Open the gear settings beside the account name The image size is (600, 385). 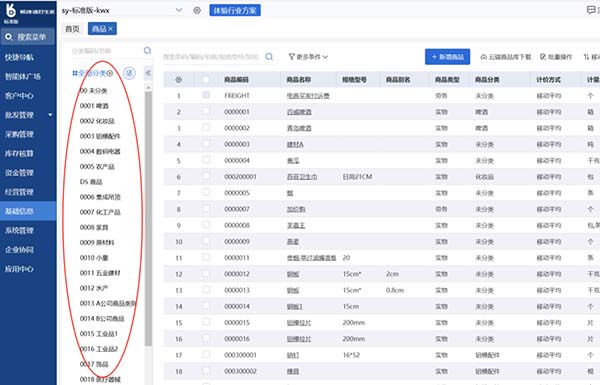197,10
